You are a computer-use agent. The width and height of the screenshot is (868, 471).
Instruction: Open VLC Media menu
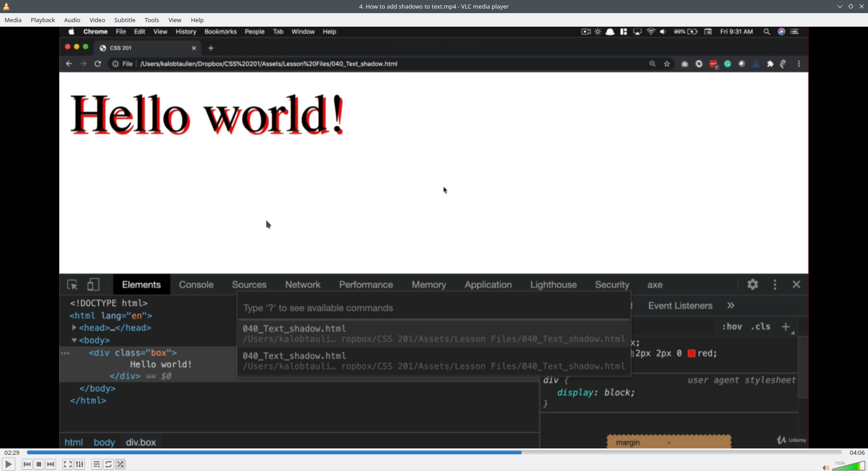coord(13,20)
